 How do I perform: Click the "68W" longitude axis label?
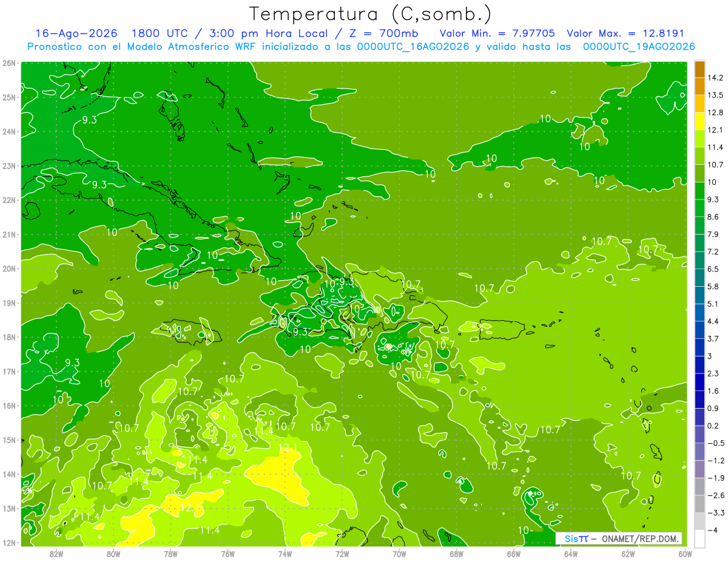(x=457, y=554)
